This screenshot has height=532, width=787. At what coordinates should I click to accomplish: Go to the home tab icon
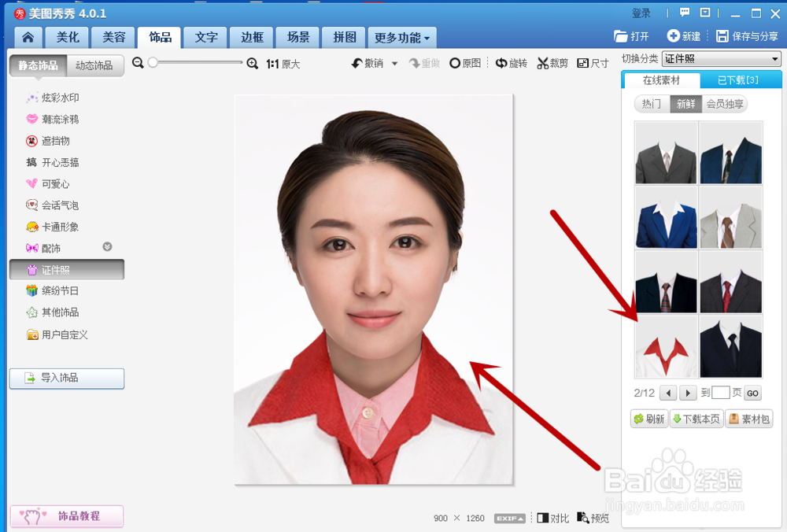click(x=28, y=37)
